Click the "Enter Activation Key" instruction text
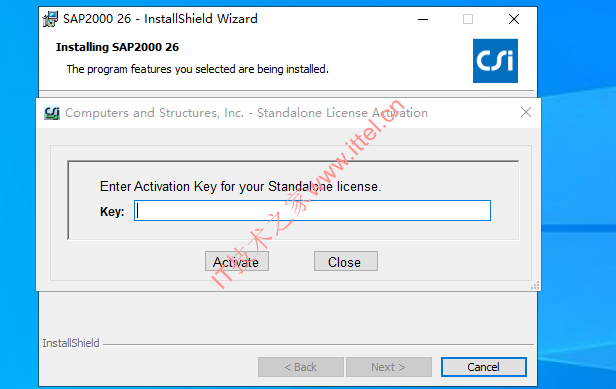Viewport: 616px width, 389px height. 240,186
